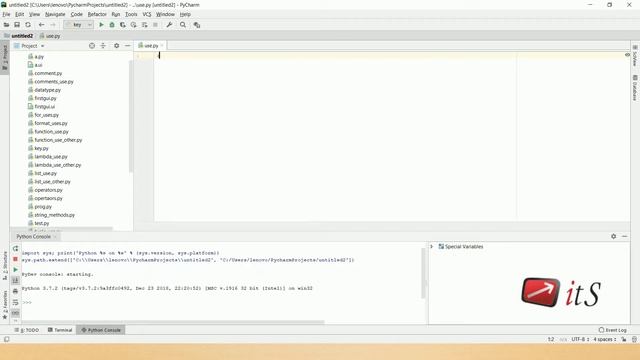Click the Print console icon
Image resolution: width=640 pixels, height=360 pixels.
point(16,291)
